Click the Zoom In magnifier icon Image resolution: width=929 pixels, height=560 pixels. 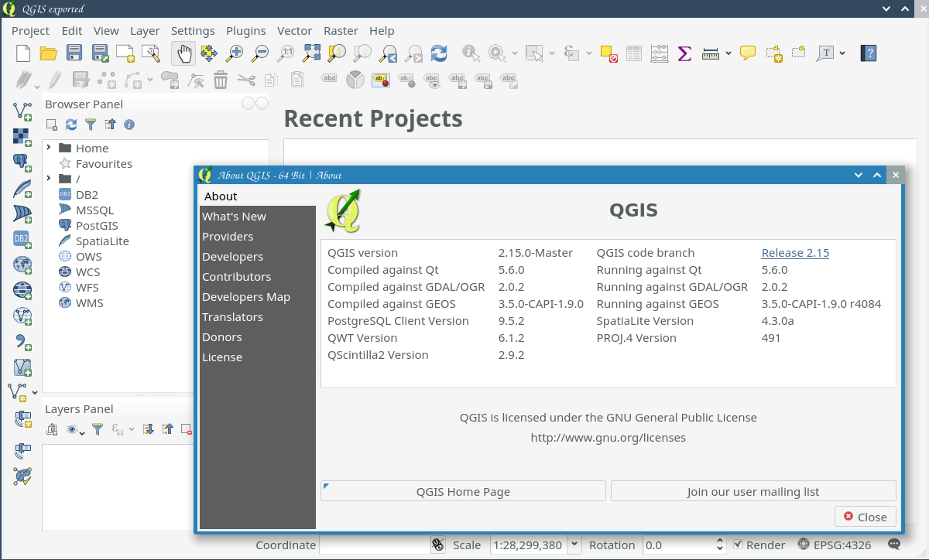[234, 53]
